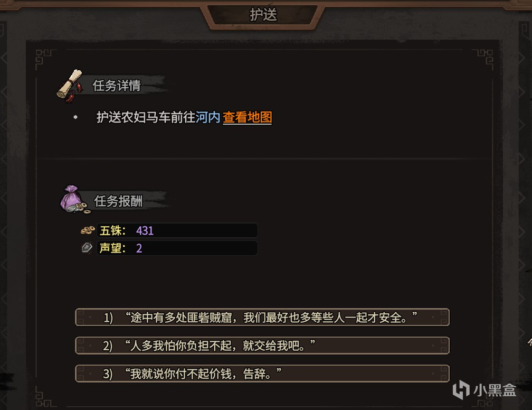The image size is (532, 410).
Task: Click the reputation badge icon next to 声望
Action: pos(87,248)
